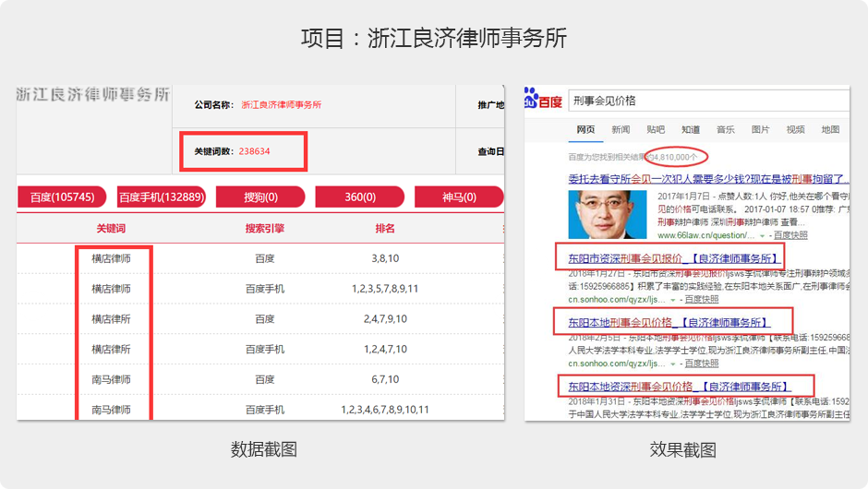This screenshot has width=868, height=489.
Task: Click the ranking value 6,7,10
Action: [x=385, y=379]
